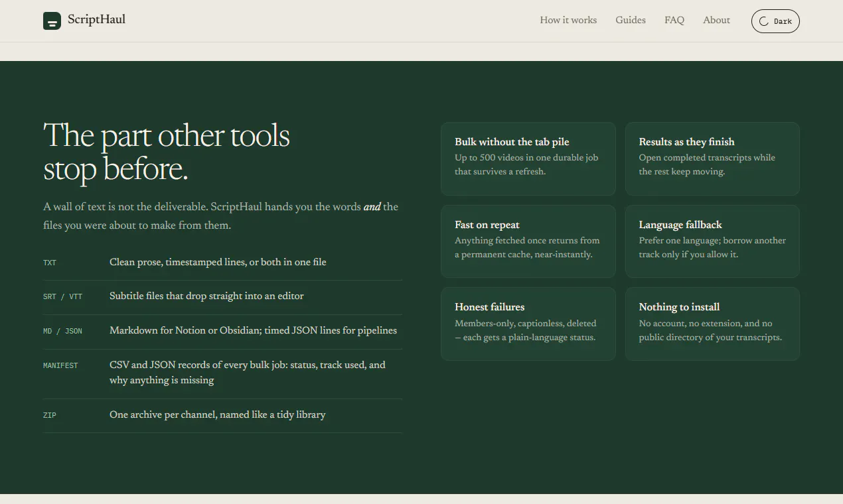Click the 'The part other tools stop before.' headline

(167, 153)
